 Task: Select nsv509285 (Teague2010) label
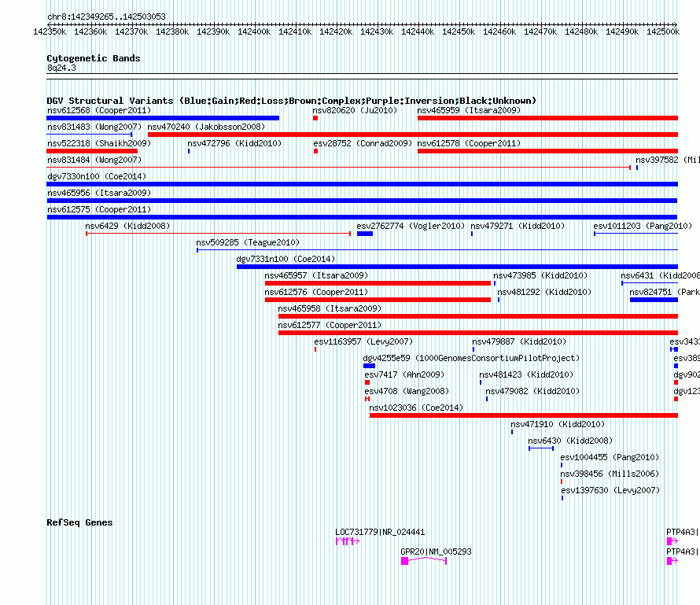pyautogui.click(x=248, y=242)
